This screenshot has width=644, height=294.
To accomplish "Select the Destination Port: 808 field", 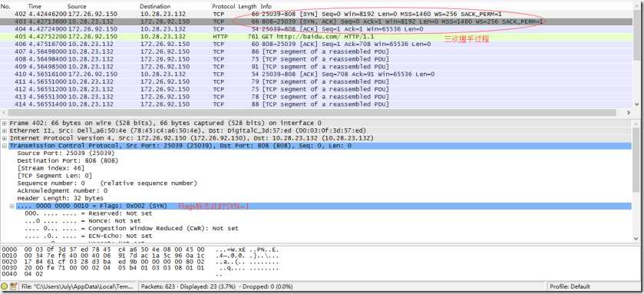I will (68, 160).
